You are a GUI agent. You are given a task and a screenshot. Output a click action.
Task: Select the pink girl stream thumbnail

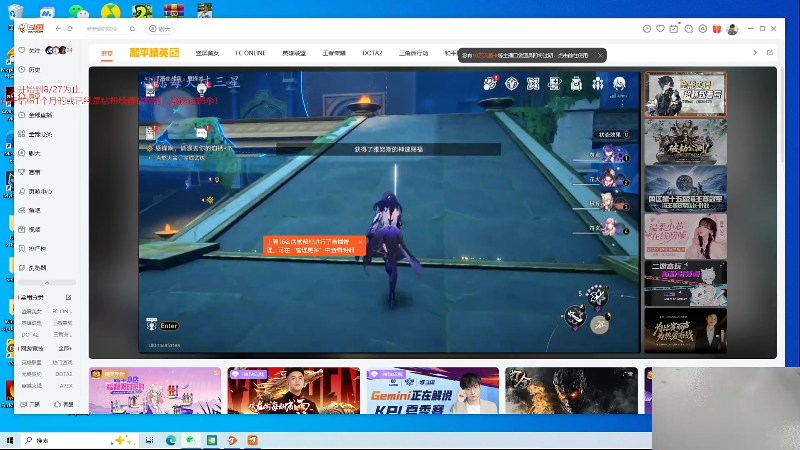pos(686,236)
